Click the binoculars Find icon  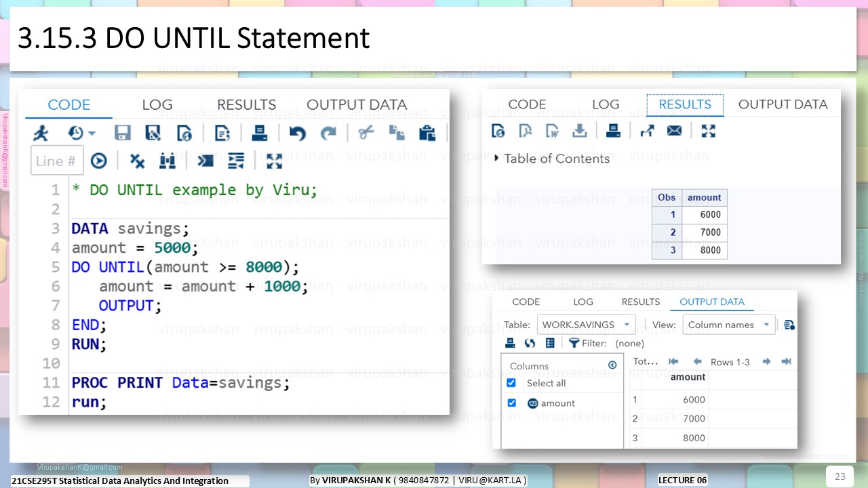(x=167, y=161)
